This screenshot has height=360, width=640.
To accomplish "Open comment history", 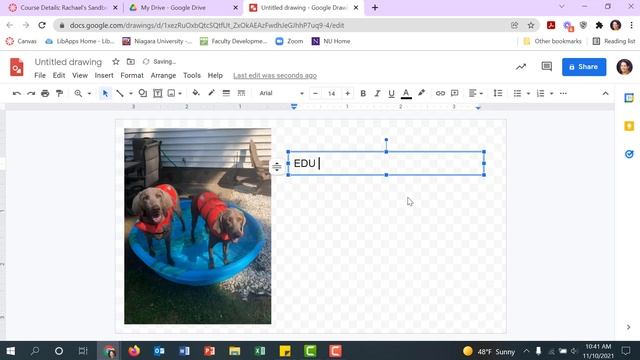I will click(x=547, y=67).
